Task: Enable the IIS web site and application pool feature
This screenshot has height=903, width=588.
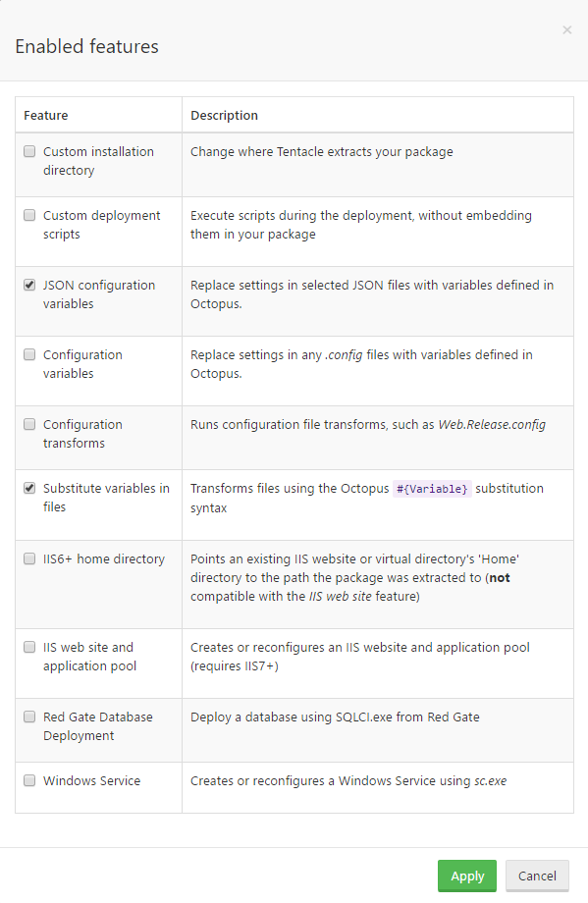Action: click(x=29, y=647)
